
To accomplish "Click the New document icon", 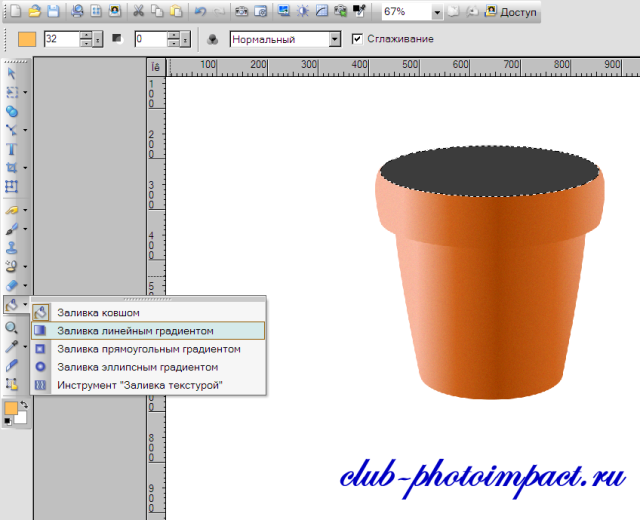I will tap(15, 11).
